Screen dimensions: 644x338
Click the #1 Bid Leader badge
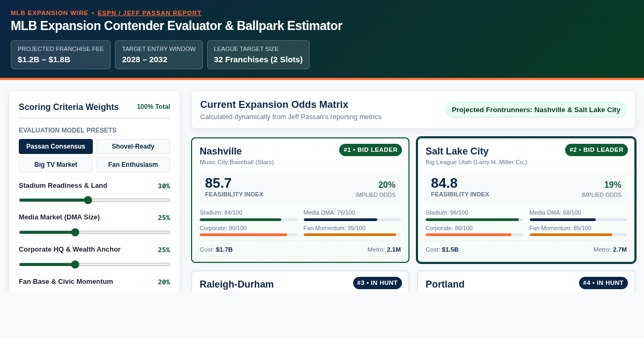(x=370, y=150)
